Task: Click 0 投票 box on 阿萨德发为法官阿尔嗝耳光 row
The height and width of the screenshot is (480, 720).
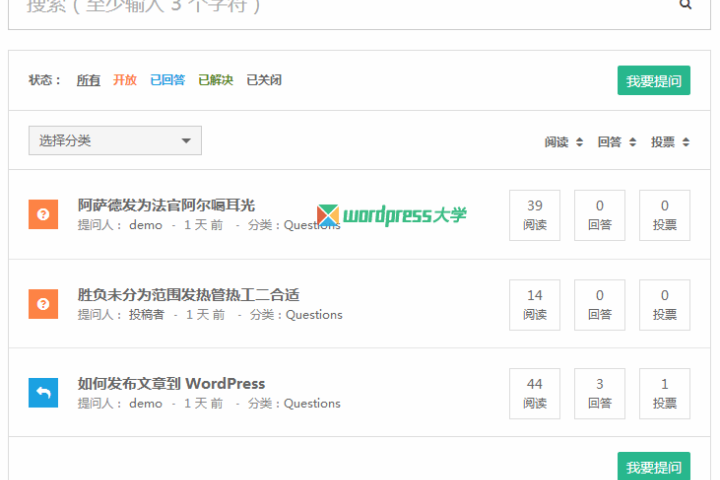Action: pyautogui.click(x=664, y=215)
